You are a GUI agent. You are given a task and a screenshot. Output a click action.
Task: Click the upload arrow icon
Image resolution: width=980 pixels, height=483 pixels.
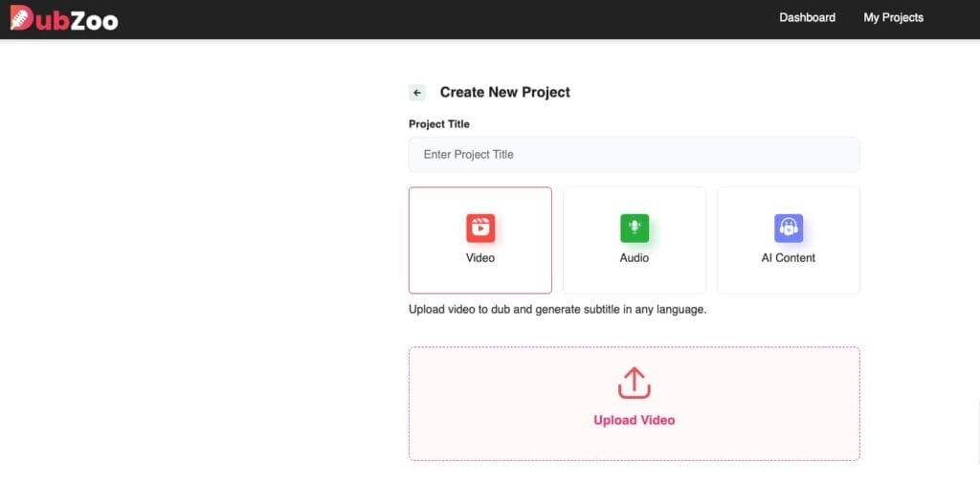(634, 384)
